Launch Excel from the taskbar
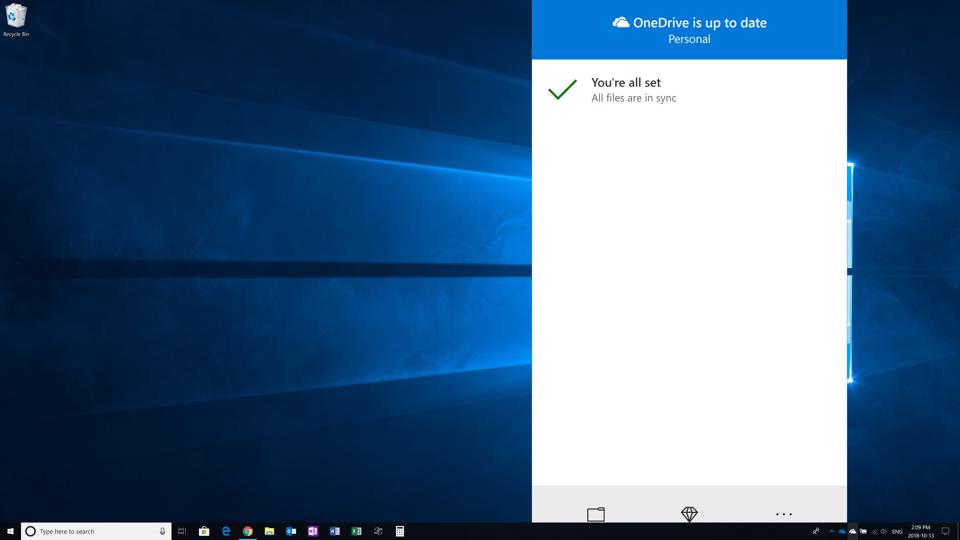The image size is (960, 540). (x=356, y=531)
